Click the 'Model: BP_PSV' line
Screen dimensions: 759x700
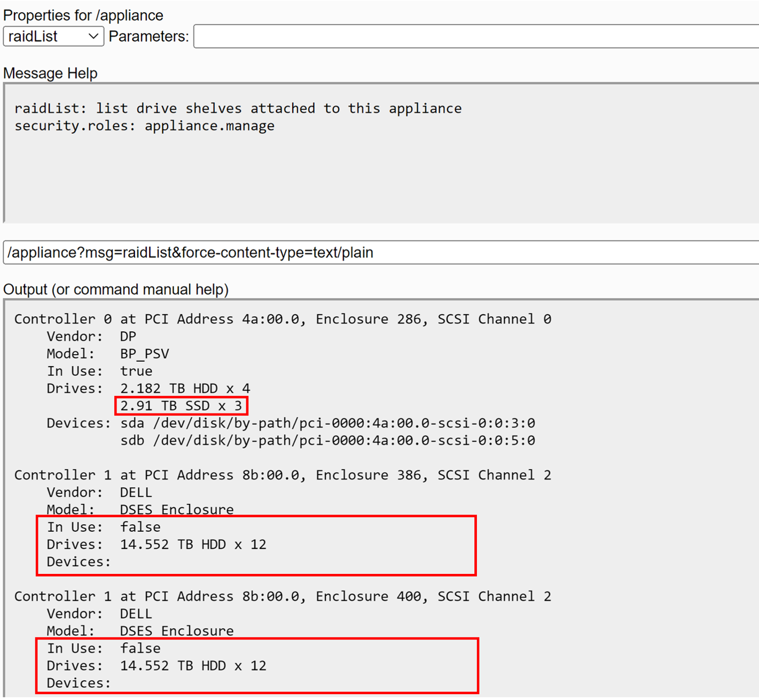tap(107, 354)
